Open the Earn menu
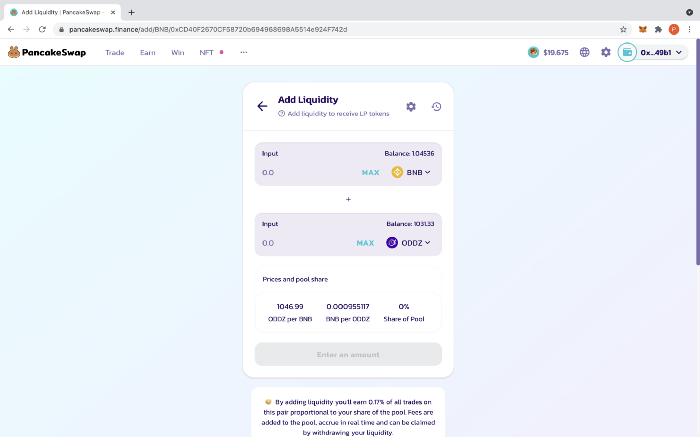The image size is (700, 437). [x=148, y=52]
